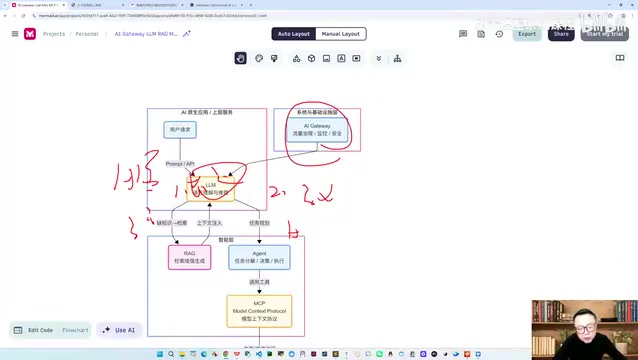Select the 3D cube icon tool
Viewport: 638px width, 360px height.
pos(312,58)
